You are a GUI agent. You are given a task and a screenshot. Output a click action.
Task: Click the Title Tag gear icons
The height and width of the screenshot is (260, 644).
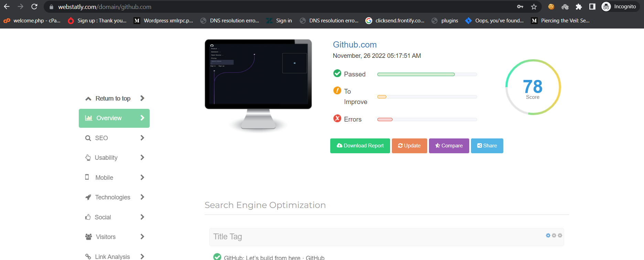coord(554,236)
